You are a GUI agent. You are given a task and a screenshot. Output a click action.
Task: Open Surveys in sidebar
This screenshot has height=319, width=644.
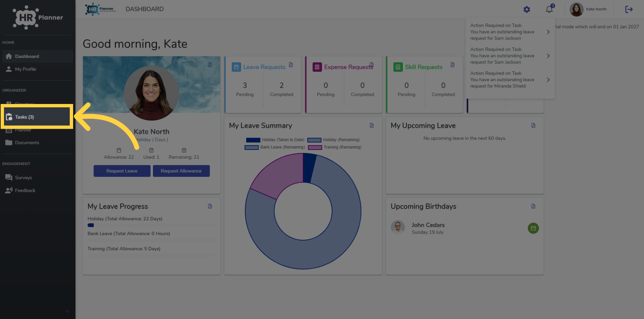38,177
